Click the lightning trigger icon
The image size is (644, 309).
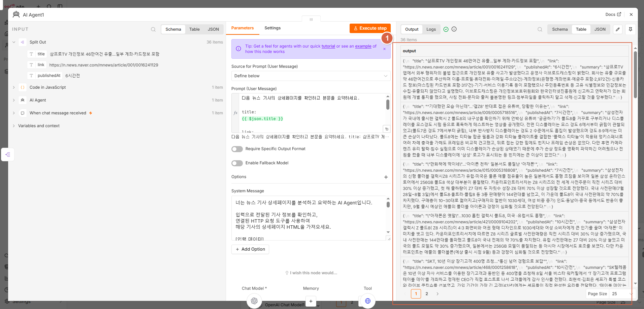(x=91, y=113)
